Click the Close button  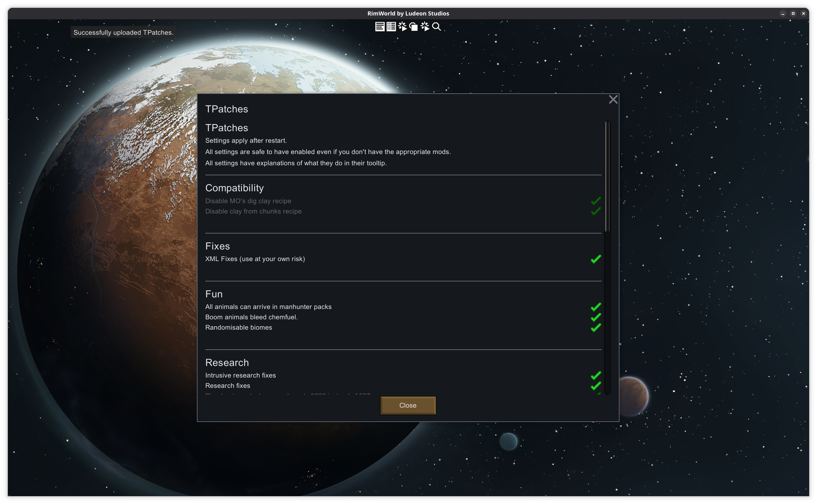click(x=408, y=405)
